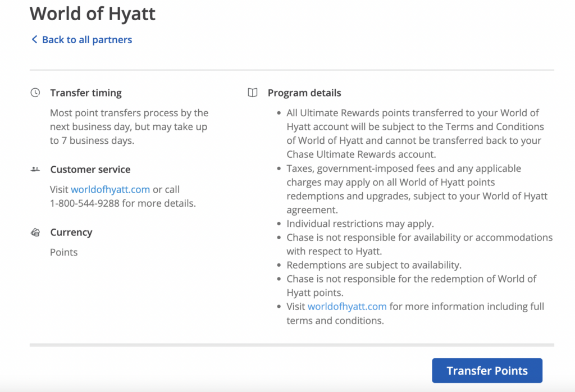Select the Currency section heading

(71, 231)
